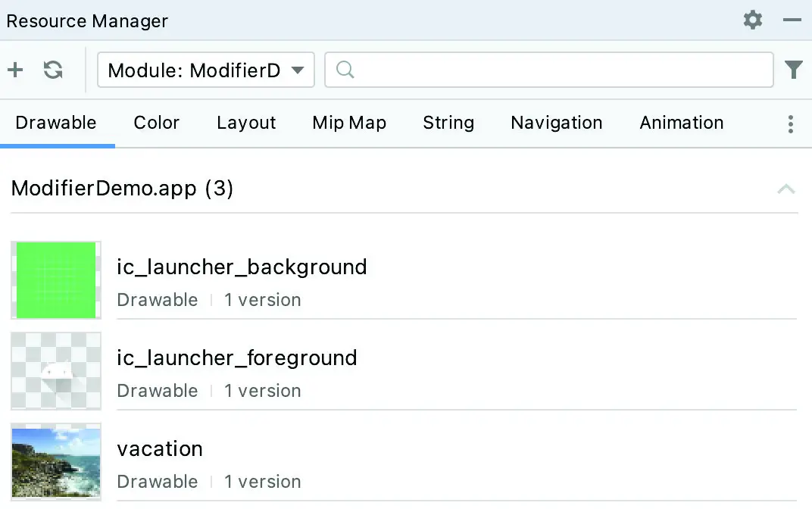Select the vacation photo thumbnail
812x509 pixels.
(56, 462)
